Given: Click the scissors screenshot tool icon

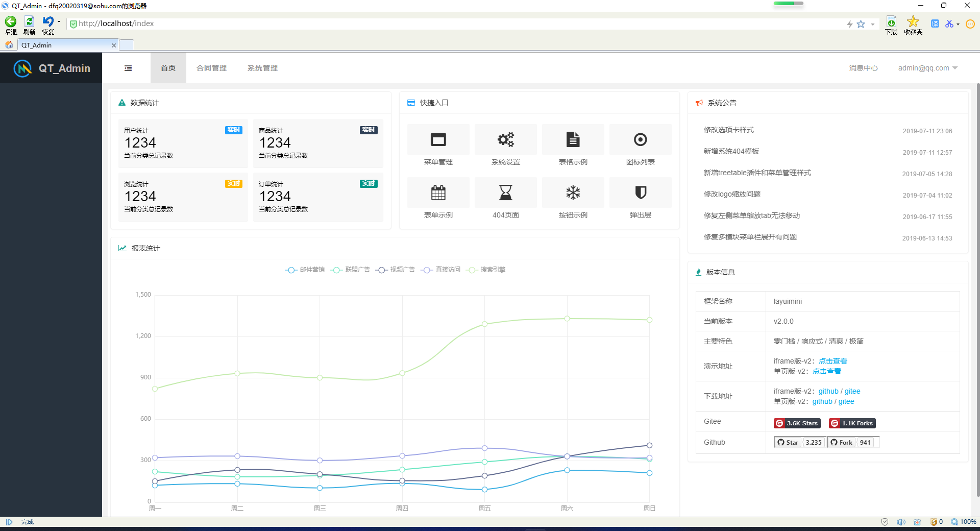Looking at the screenshot, I should pyautogui.click(x=949, y=24).
